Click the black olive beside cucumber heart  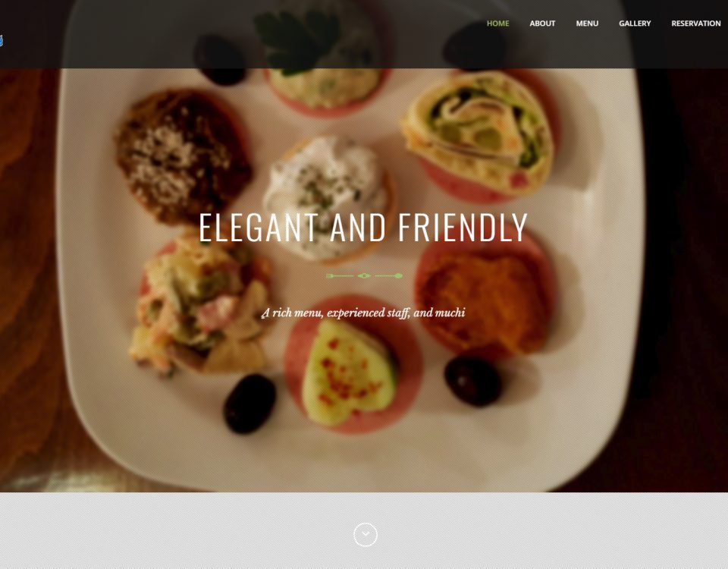tap(249, 404)
